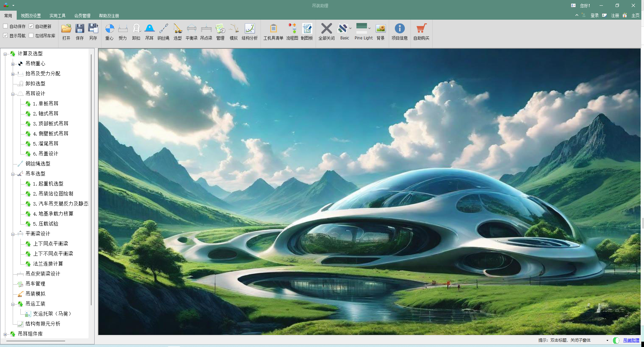Image resolution: width=644 pixels, height=347 pixels.
Task: Open the Pine Light palette dropdown arrow
Action: click(369, 28)
